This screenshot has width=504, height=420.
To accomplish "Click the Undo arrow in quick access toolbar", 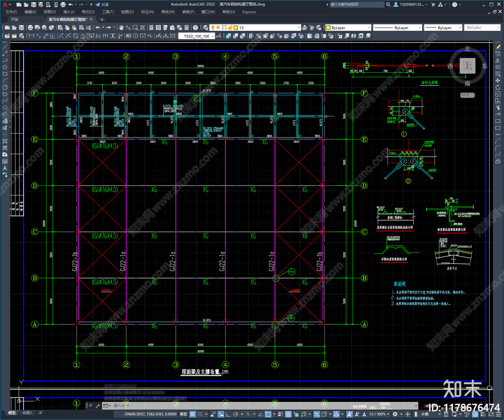I will coord(71,4).
